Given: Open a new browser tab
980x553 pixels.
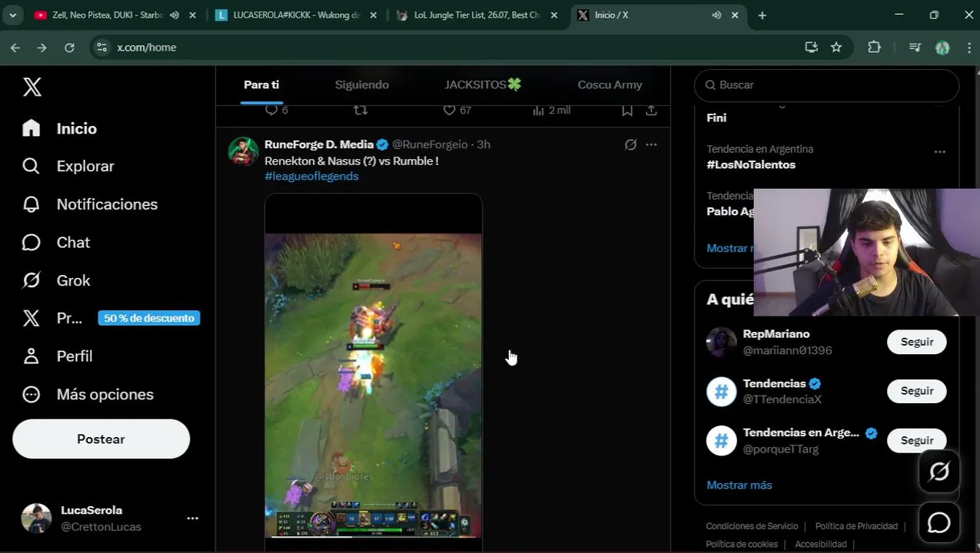Looking at the screenshot, I should (762, 15).
